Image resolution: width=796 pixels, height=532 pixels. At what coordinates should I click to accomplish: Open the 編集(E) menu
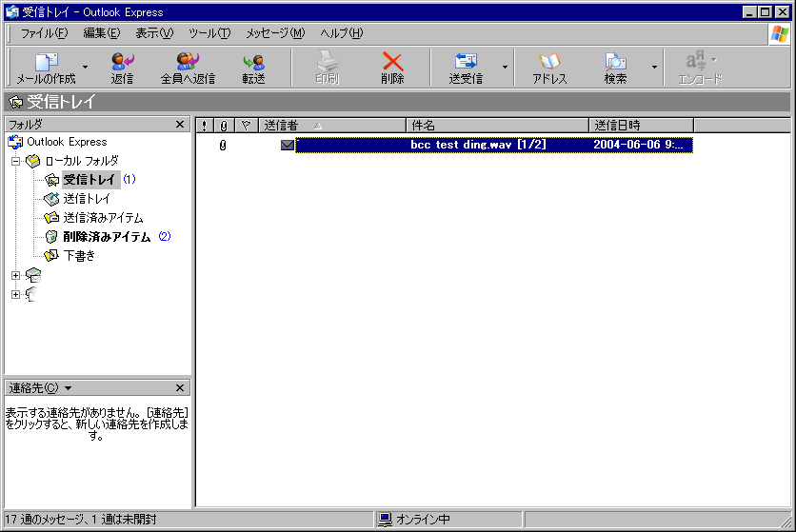pyautogui.click(x=102, y=33)
